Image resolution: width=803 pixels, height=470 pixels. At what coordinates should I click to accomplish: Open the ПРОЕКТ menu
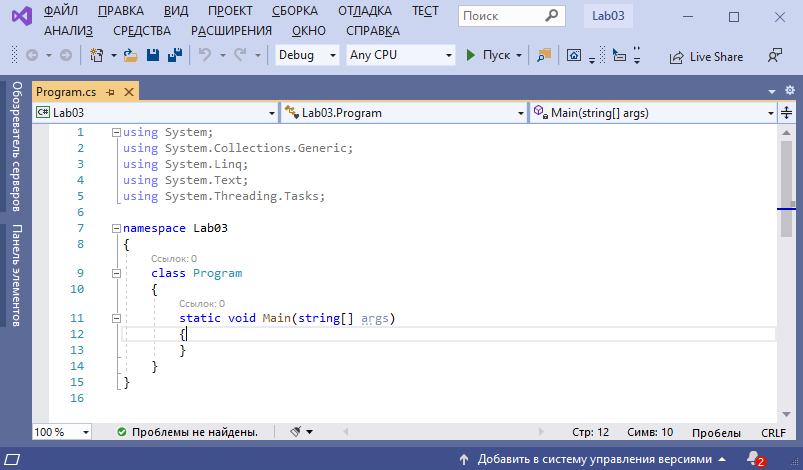click(230, 11)
